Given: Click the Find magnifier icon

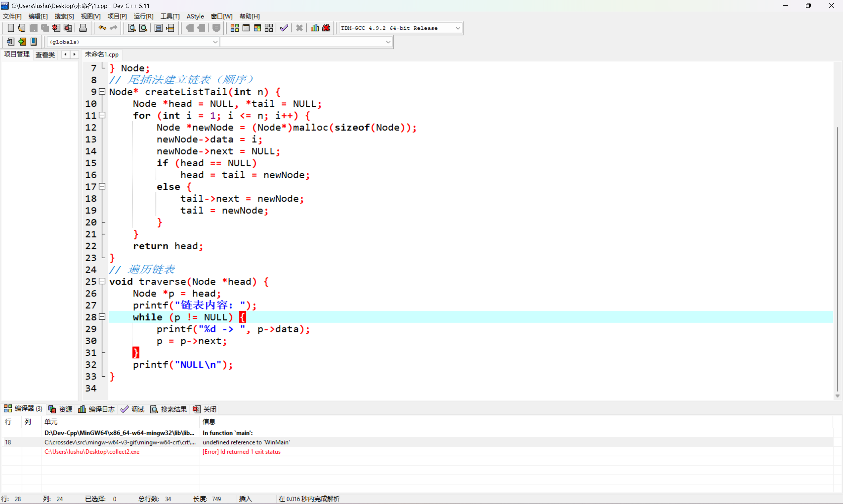Looking at the screenshot, I should coord(131,28).
